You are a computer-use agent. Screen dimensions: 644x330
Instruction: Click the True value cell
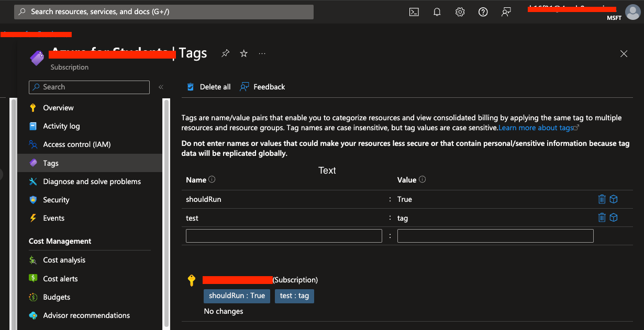click(405, 199)
